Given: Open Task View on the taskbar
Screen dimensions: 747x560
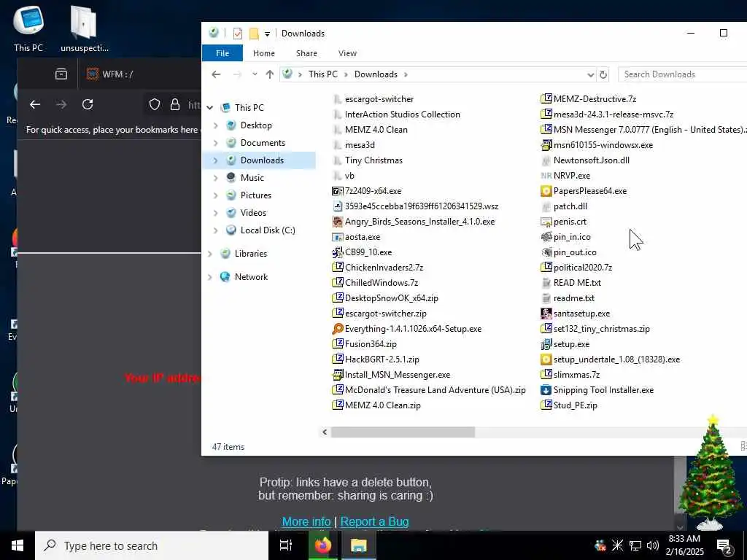Looking at the screenshot, I should click(286, 545).
